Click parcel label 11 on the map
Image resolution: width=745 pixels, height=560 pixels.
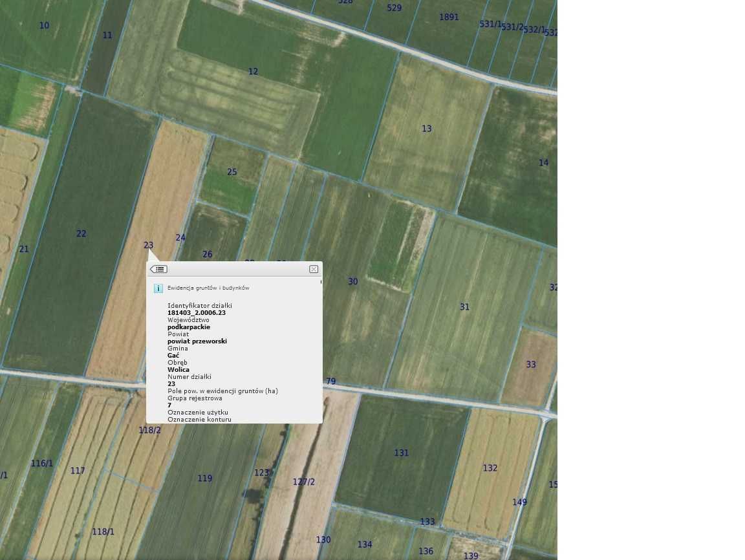(107, 35)
